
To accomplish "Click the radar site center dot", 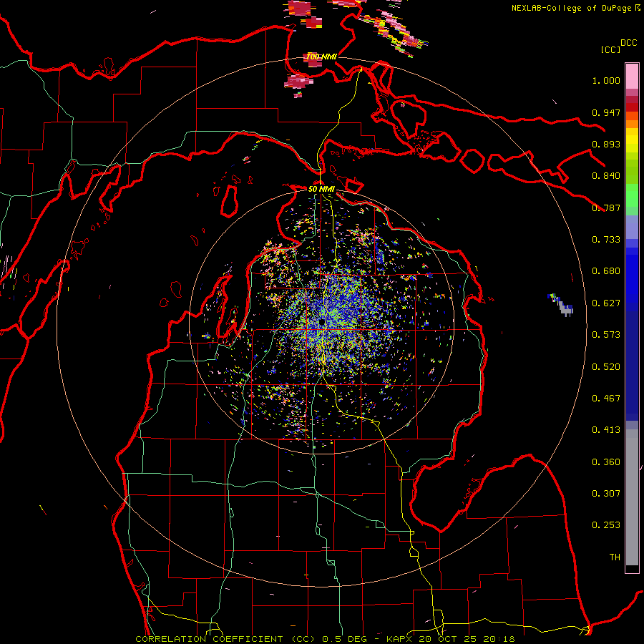I will (321, 323).
